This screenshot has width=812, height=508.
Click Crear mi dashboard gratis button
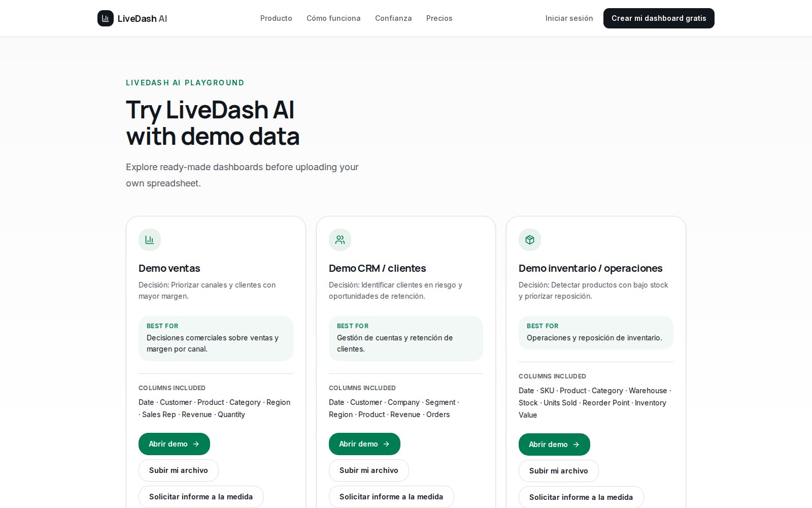coord(659,18)
